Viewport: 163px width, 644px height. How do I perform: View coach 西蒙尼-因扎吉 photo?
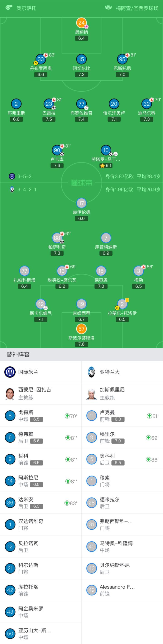(x=10, y=394)
